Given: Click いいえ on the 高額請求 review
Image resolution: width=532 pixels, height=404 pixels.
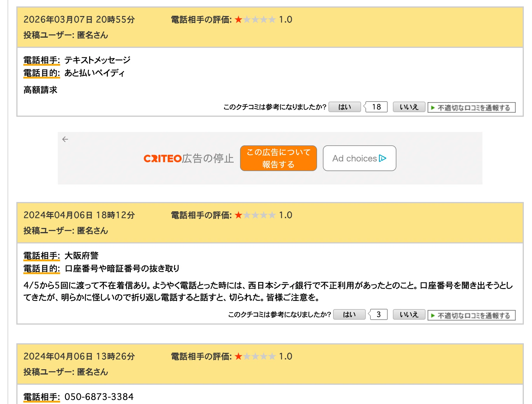Looking at the screenshot, I should tap(409, 107).
